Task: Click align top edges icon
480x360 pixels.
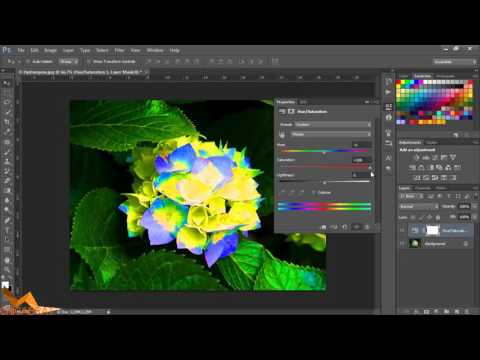Action: 149,61
